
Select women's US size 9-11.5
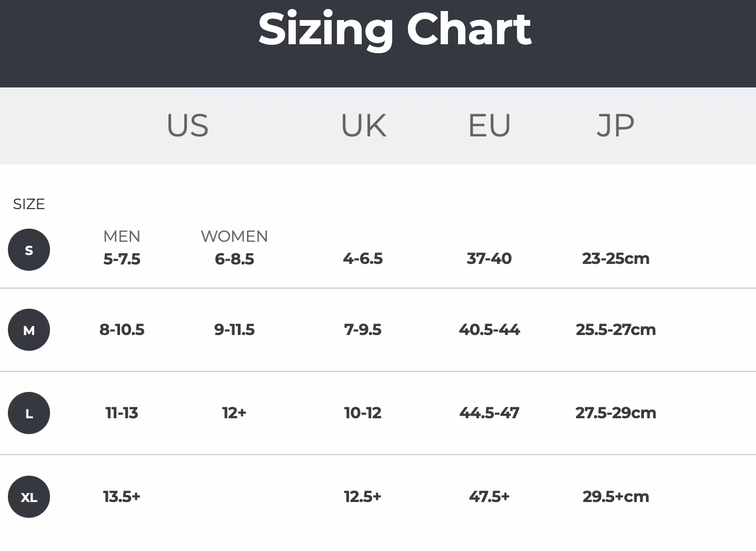(234, 330)
